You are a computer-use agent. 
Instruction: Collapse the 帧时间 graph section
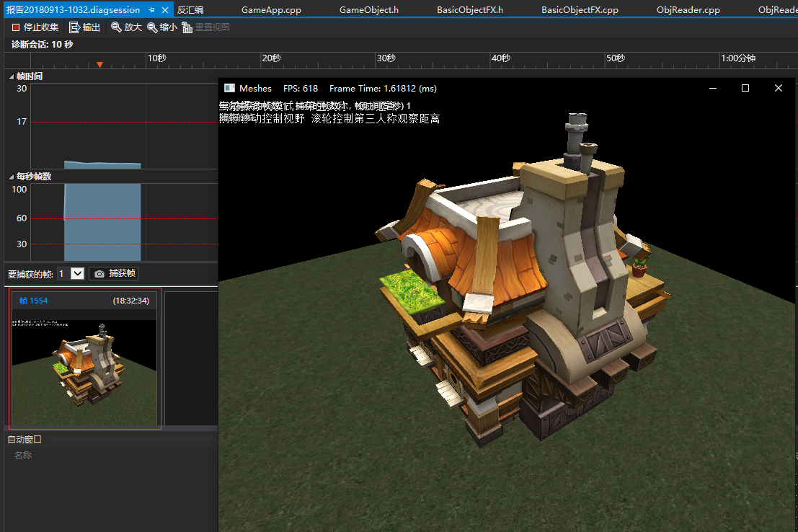click(x=12, y=76)
